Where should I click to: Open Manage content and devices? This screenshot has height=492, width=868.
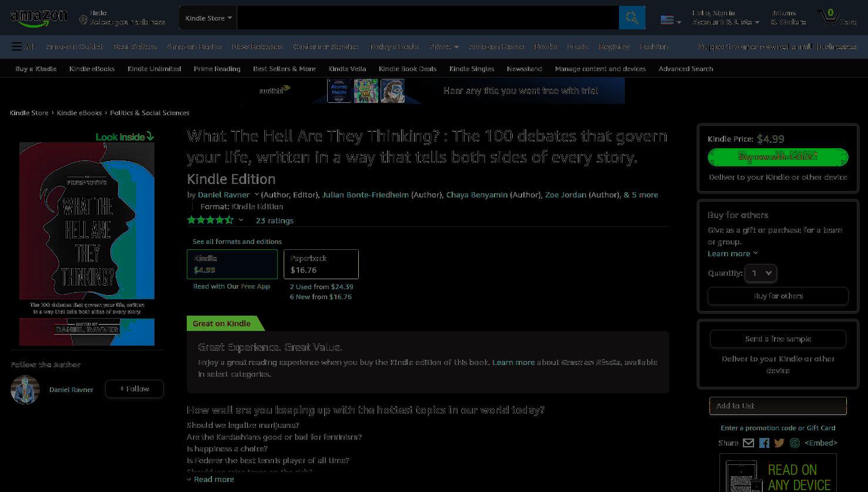click(x=600, y=69)
